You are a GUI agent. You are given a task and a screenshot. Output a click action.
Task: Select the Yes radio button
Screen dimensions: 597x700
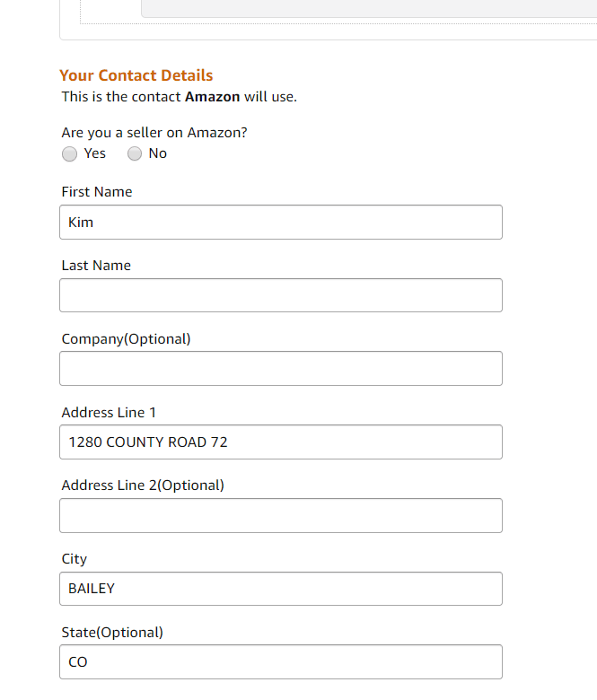70,154
